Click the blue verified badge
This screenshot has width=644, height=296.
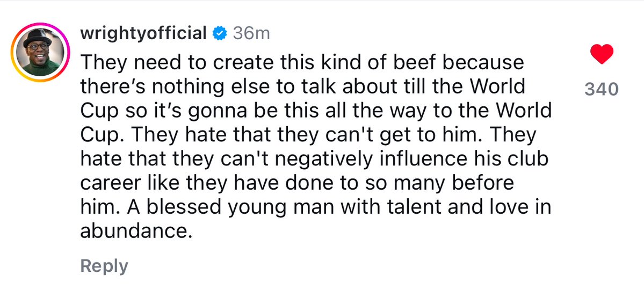(x=219, y=33)
